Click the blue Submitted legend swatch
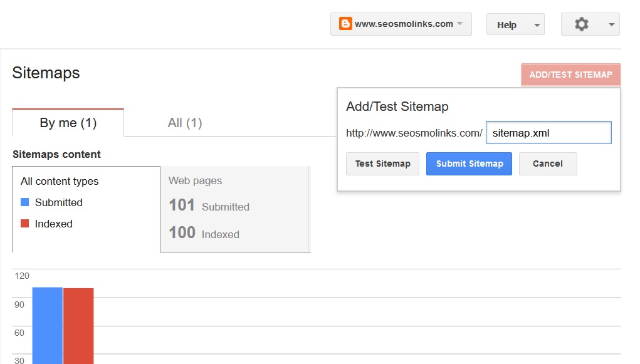This screenshot has width=640, height=364. 25,202
